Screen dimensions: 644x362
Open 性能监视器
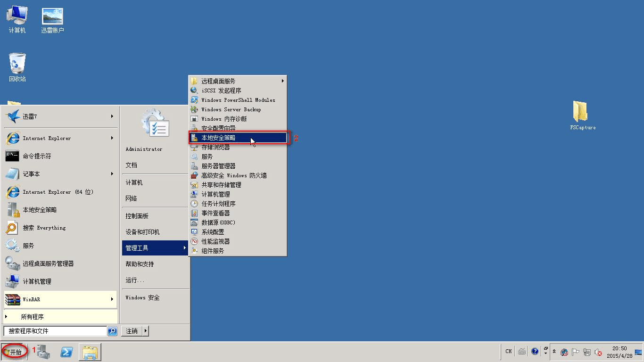pyautogui.click(x=238, y=241)
